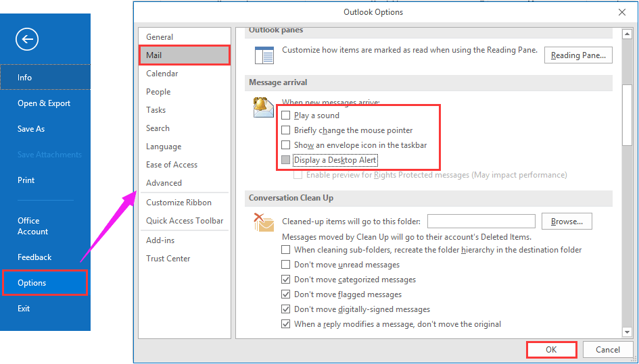Viewport: 639px width, 364px height.
Task: Check Show an envelope icon in taskbar
Action: tap(285, 145)
